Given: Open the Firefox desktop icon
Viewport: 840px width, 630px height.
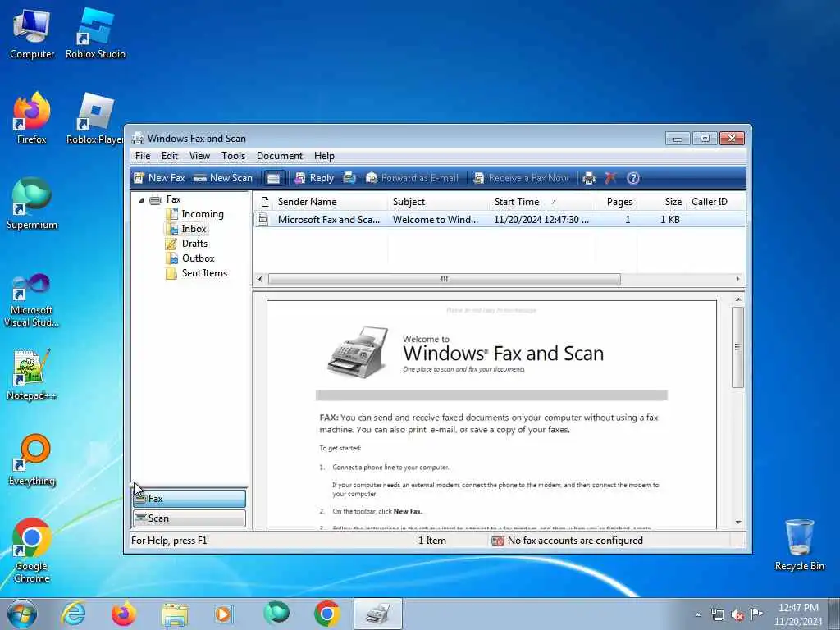Looking at the screenshot, I should tap(32, 118).
